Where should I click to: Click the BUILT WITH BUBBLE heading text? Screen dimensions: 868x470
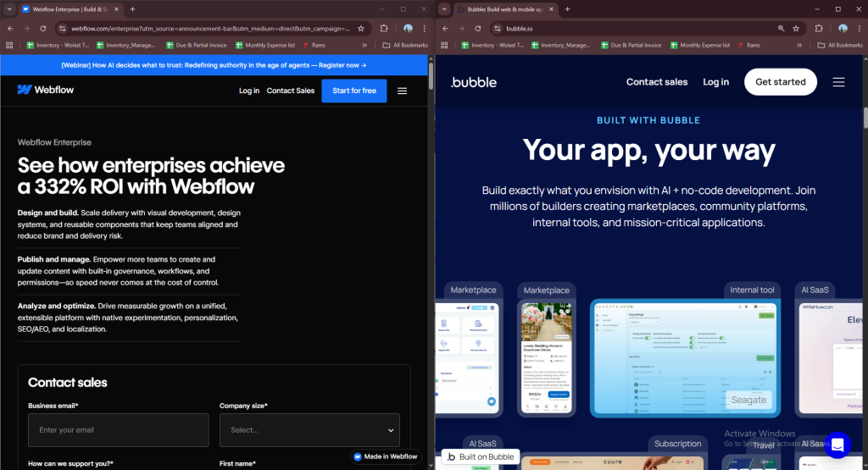point(648,120)
